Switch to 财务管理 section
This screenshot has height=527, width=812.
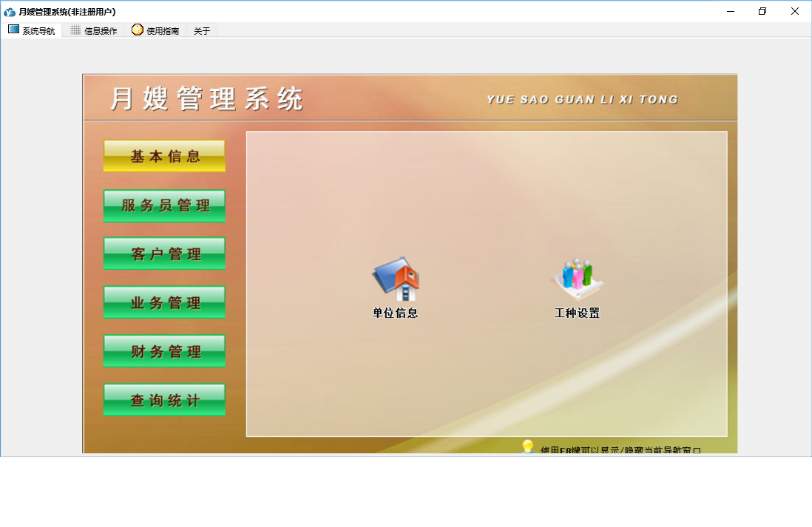[x=165, y=351]
